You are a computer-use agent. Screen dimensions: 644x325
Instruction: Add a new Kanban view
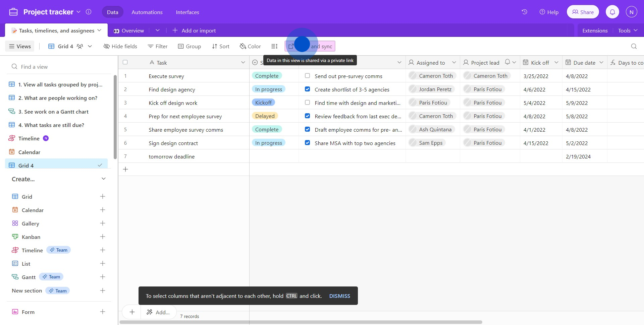click(103, 237)
